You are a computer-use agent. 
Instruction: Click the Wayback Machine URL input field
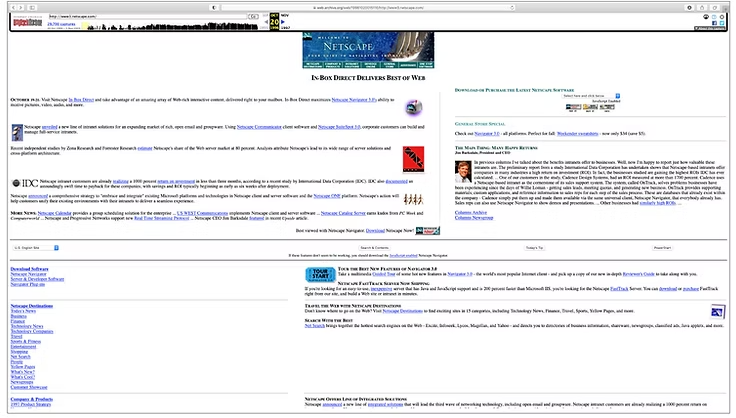(148, 16)
